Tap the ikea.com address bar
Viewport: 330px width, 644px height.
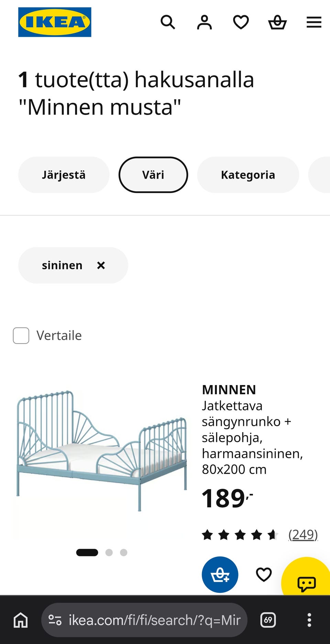click(x=144, y=620)
